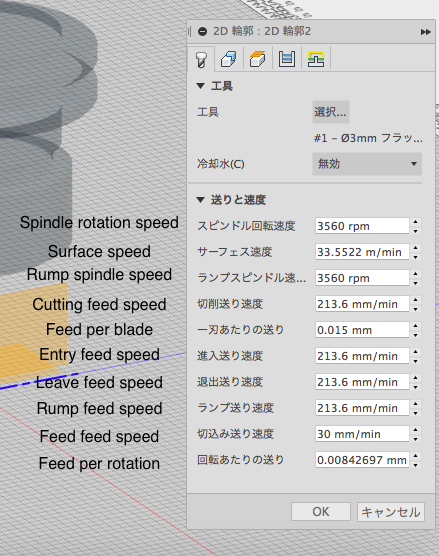The image size is (439, 556).
Task: Click the ランプ送り速度 input field
Action: point(362,408)
